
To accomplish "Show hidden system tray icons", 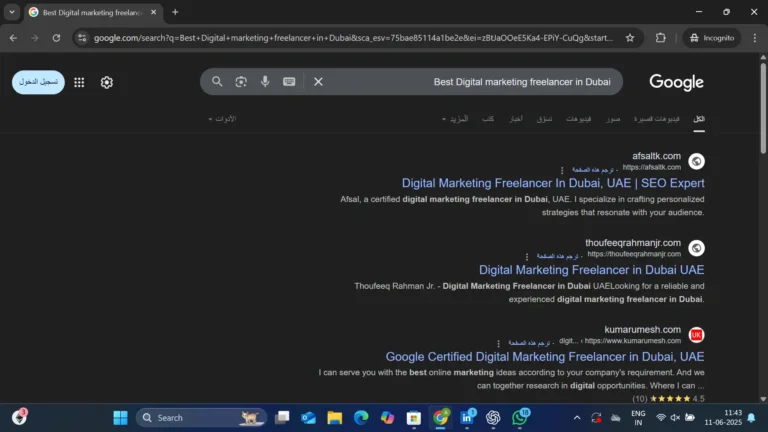I will click(577, 418).
